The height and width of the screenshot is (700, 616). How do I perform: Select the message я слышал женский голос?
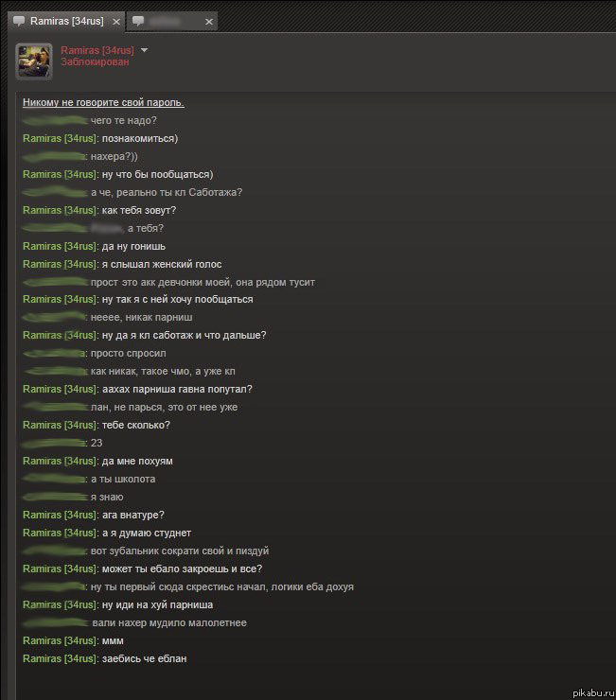pos(162,264)
